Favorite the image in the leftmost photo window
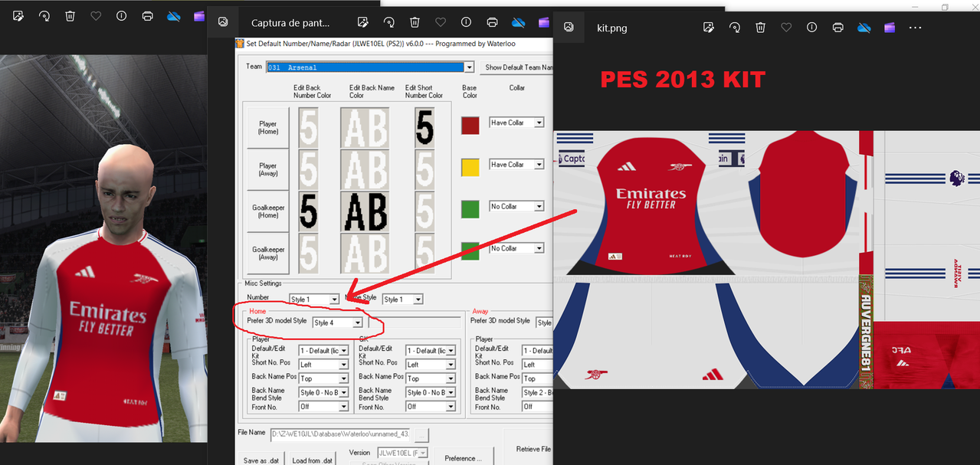 (x=96, y=15)
